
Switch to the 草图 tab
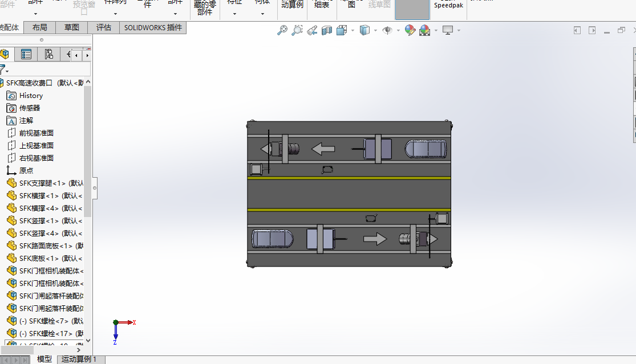tap(72, 27)
